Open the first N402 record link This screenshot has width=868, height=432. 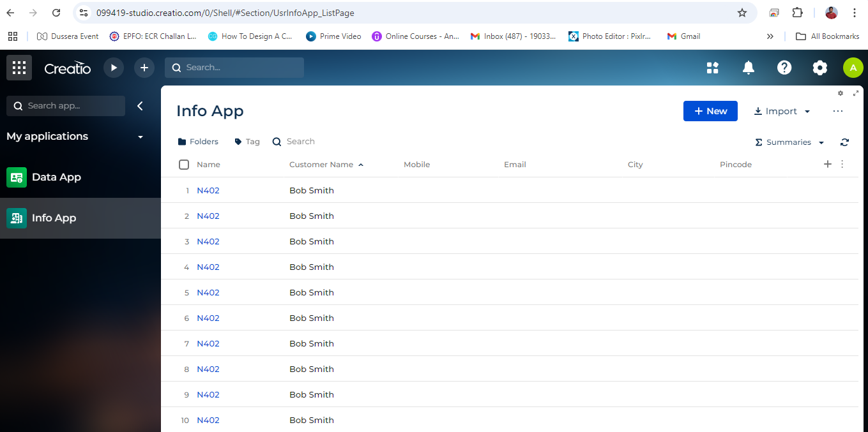pyautogui.click(x=208, y=190)
